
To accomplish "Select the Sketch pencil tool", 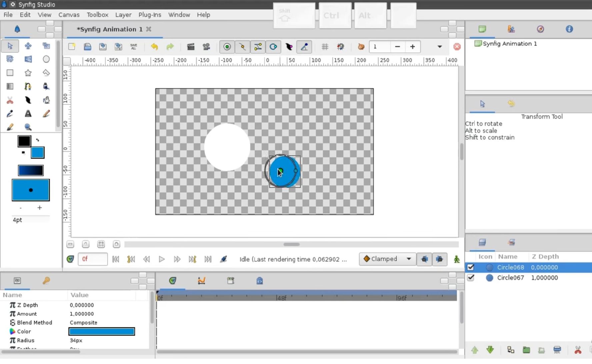I will (46, 114).
